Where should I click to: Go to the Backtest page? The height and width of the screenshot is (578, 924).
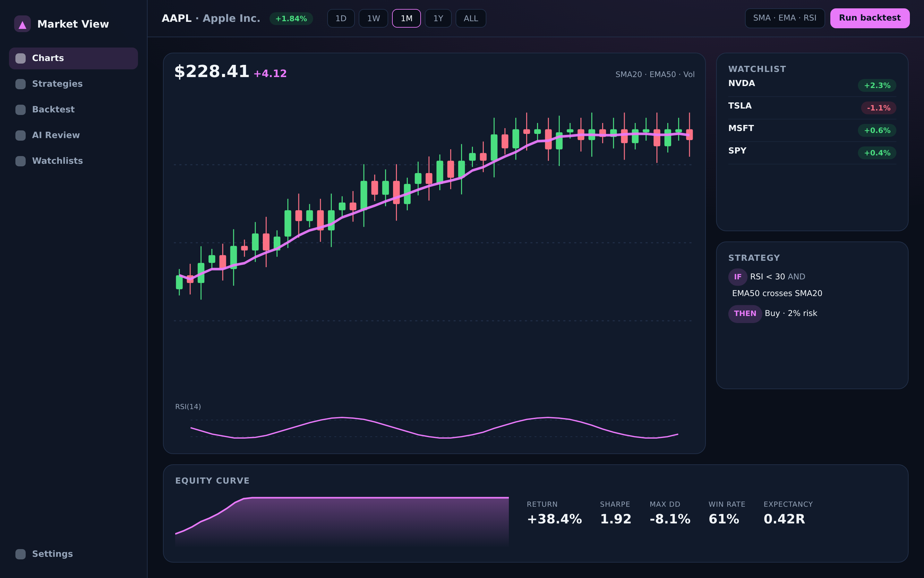coord(73,110)
